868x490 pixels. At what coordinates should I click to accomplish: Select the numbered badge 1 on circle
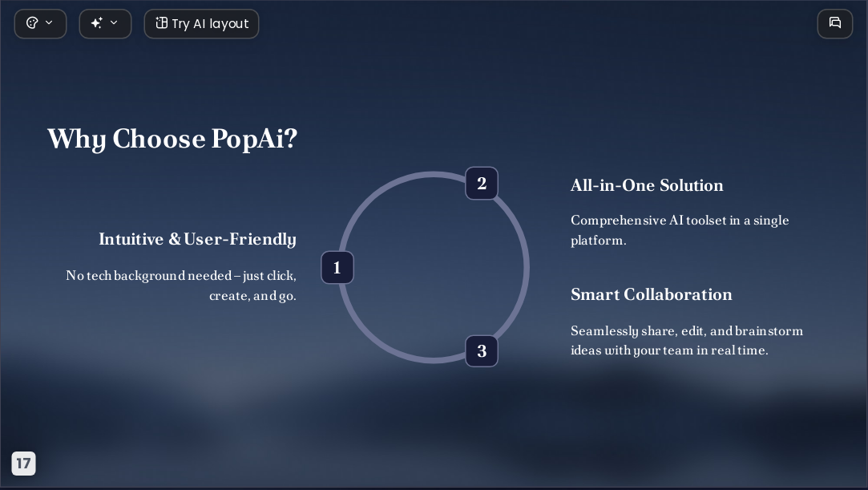click(x=337, y=267)
